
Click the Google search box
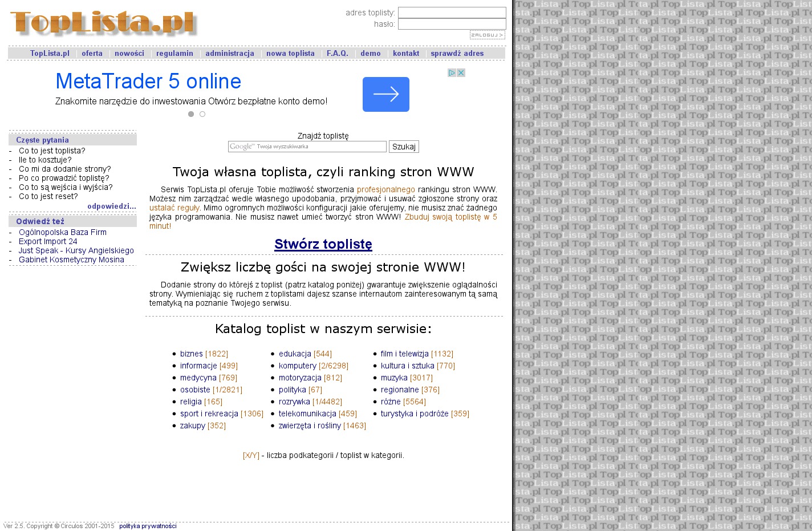307,147
